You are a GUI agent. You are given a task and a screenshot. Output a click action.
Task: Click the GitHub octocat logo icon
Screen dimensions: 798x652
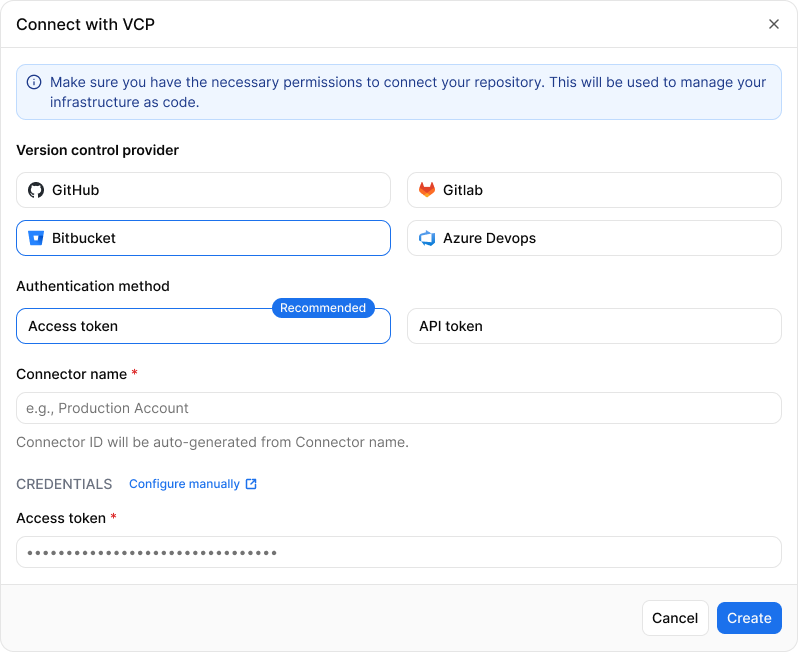36,190
